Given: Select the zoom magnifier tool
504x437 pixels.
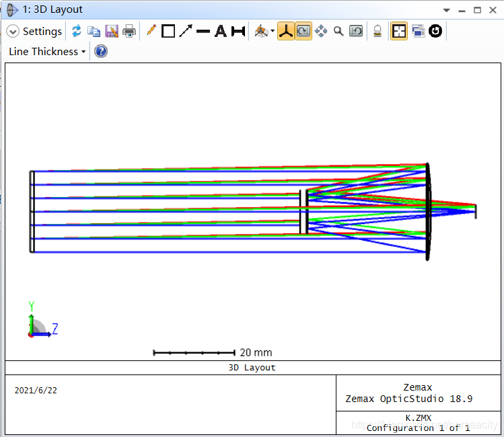Looking at the screenshot, I should coord(338,31).
